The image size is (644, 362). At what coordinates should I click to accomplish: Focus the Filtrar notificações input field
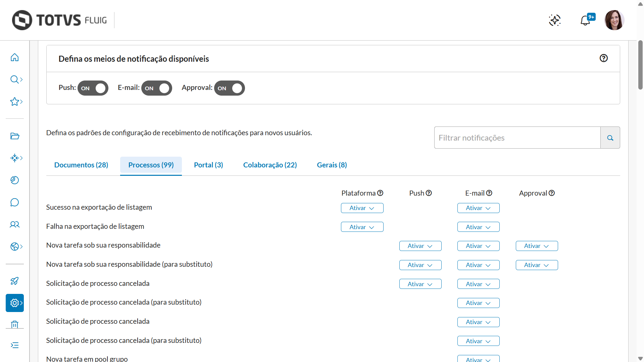(517, 138)
